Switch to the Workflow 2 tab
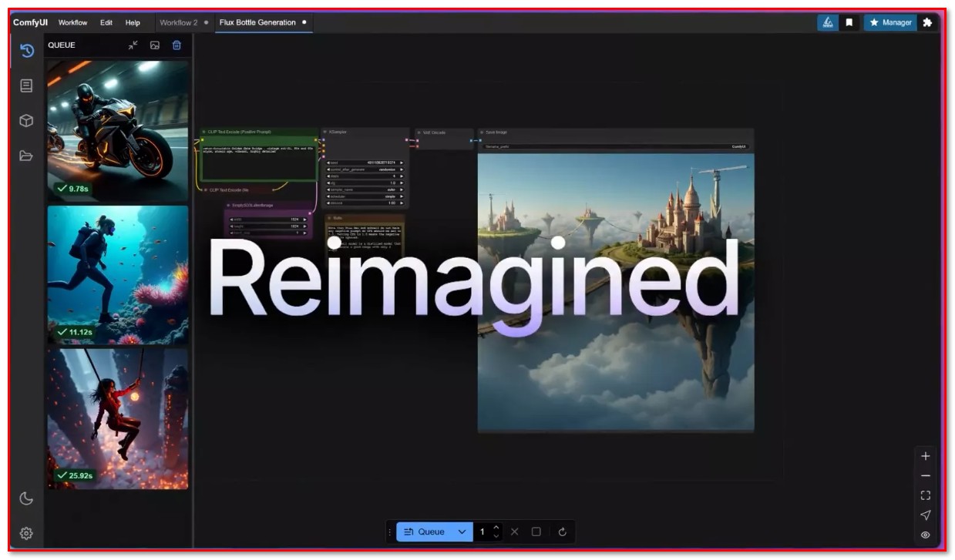 [x=178, y=22]
